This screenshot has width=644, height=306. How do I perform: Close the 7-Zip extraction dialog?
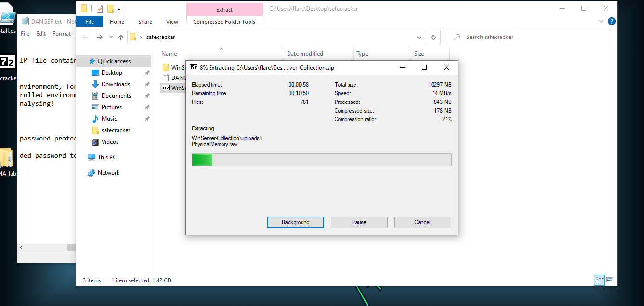(447, 67)
